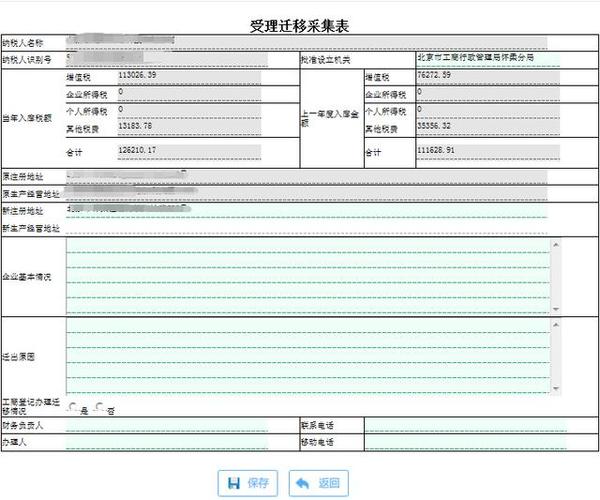Select the 是 radio button
The width and height of the screenshot is (600, 500).
(x=72, y=407)
